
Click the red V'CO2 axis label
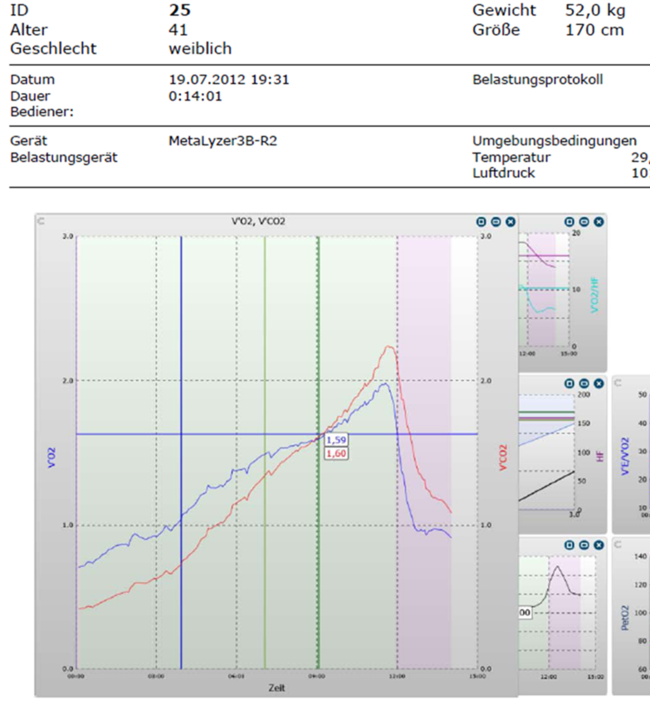(505, 457)
